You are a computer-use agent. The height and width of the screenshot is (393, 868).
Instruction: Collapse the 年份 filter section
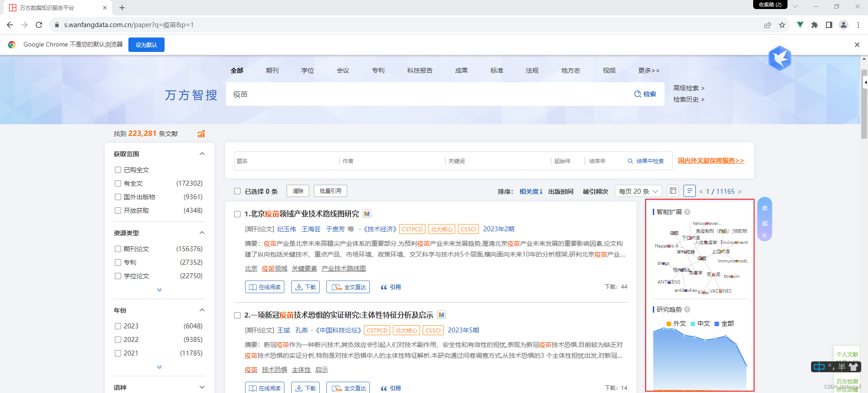pos(202,310)
